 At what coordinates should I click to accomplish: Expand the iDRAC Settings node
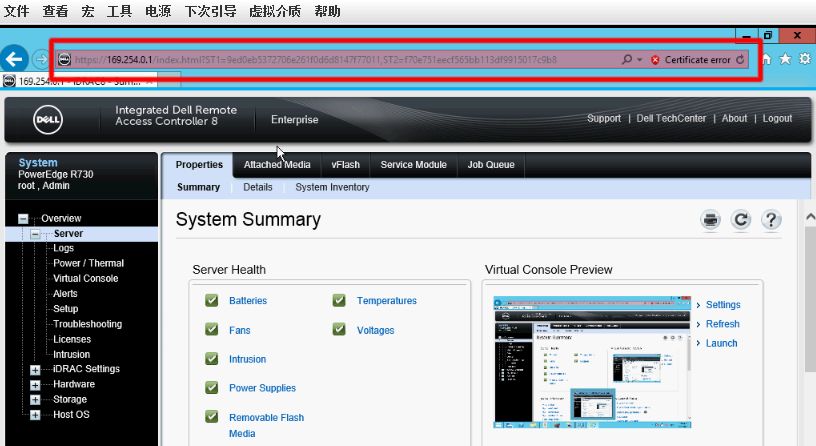[35, 370]
